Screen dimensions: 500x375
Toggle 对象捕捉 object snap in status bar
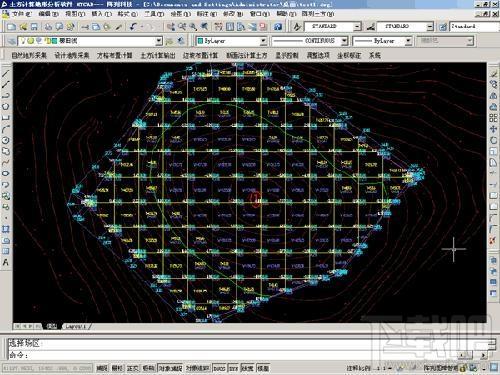(x=170, y=368)
